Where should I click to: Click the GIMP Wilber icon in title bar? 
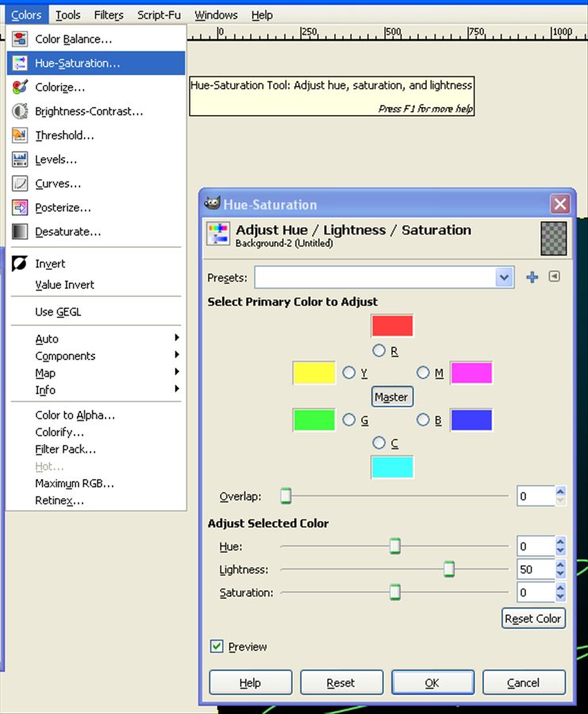[x=212, y=203]
